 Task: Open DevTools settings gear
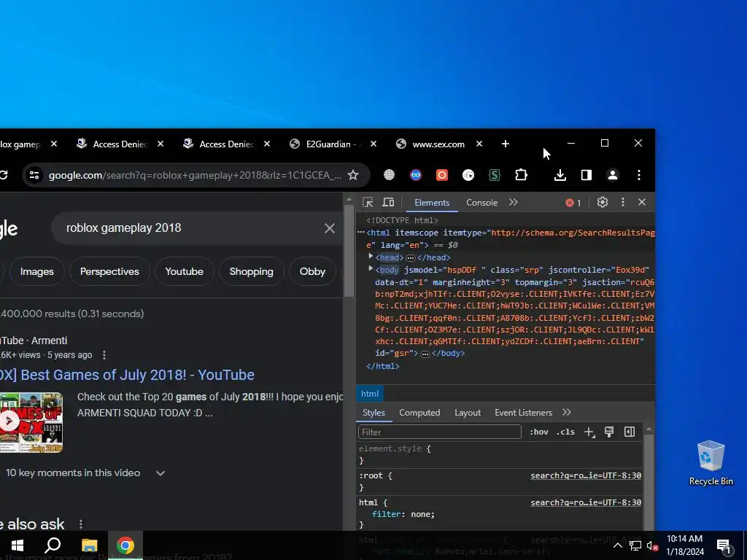[x=602, y=203]
